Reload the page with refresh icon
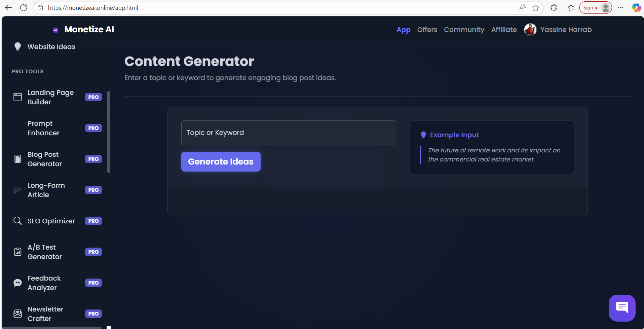Viewport: 644px width, 329px height. pyautogui.click(x=24, y=8)
